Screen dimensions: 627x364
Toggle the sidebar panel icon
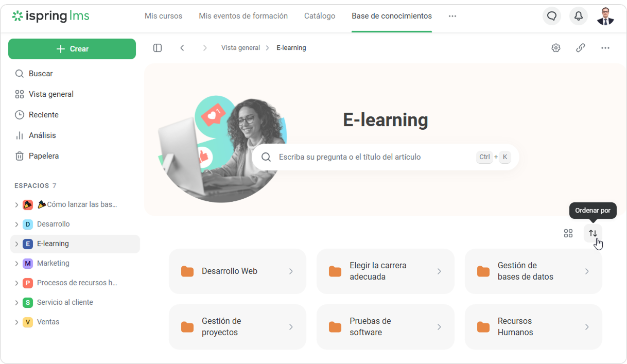pos(158,48)
